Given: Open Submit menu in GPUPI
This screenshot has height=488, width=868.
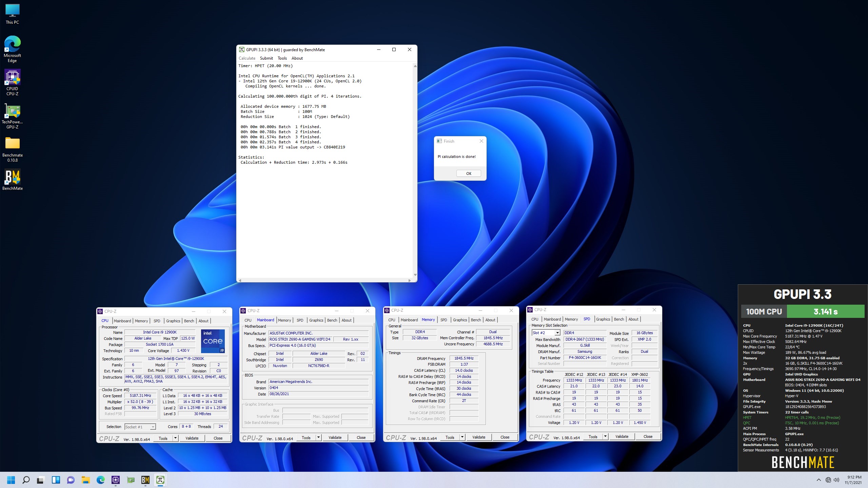Looking at the screenshot, I should (x=266, y=58).
